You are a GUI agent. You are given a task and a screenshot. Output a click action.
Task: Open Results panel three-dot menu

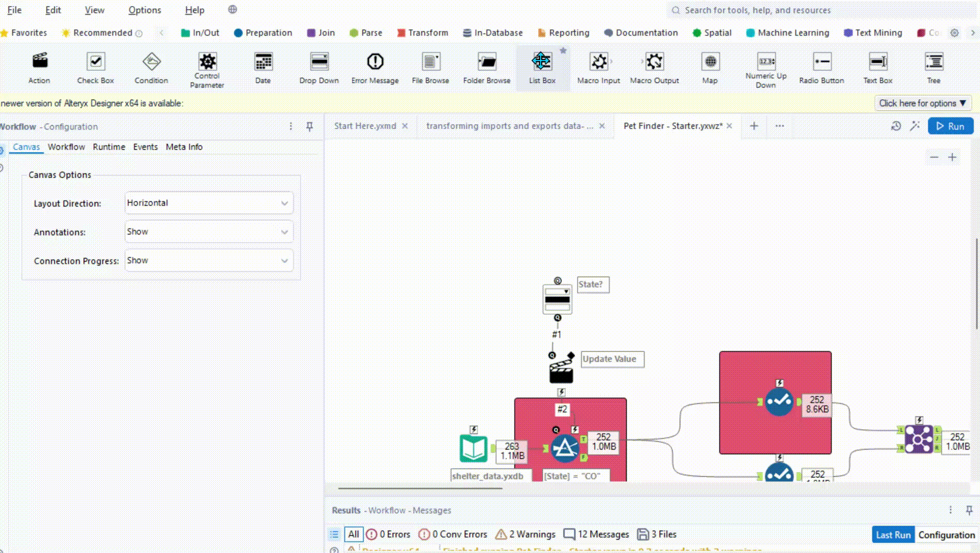[951, 510]
